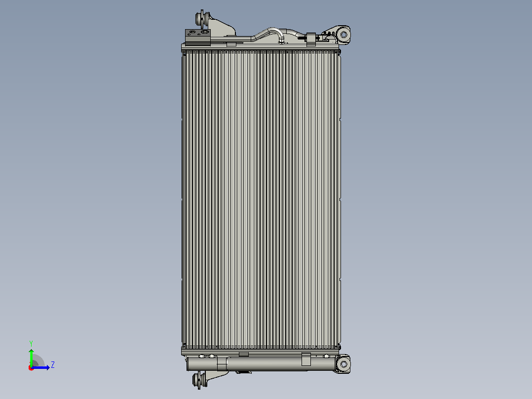This screenshot has width=532, height=399.
Task: Click the blue Z axis arrow of the triad
Action: (40, 367)
